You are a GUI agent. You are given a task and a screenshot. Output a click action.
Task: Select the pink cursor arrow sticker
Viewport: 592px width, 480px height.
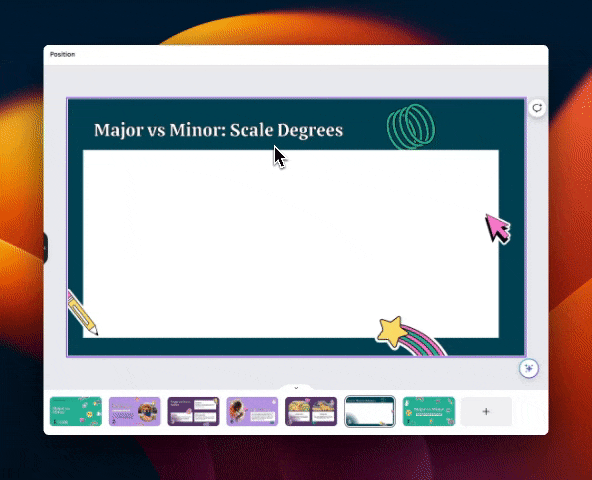[x=498, y=229]
